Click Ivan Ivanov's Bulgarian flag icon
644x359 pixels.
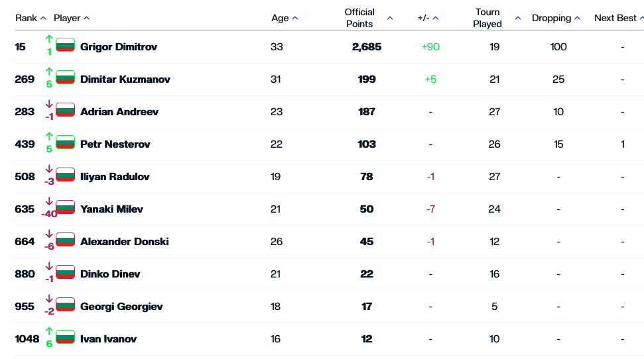pyautogui.click(x=65, y=338)
